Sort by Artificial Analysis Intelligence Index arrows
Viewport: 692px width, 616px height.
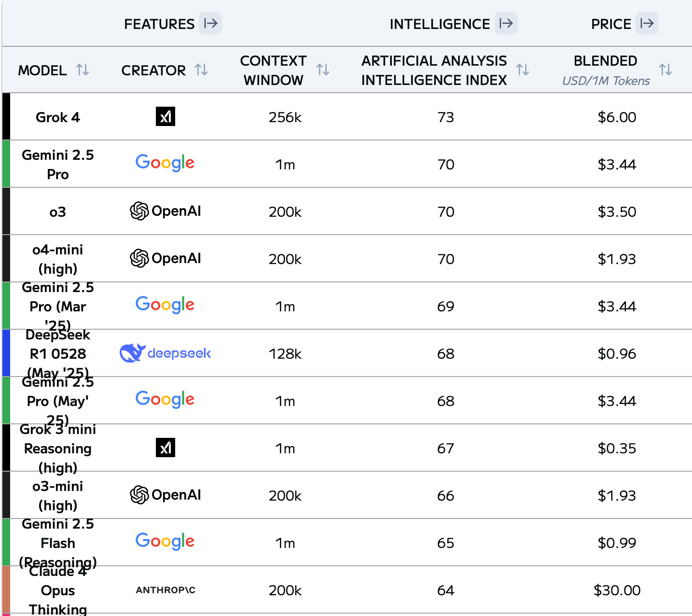tap(523, 70)
